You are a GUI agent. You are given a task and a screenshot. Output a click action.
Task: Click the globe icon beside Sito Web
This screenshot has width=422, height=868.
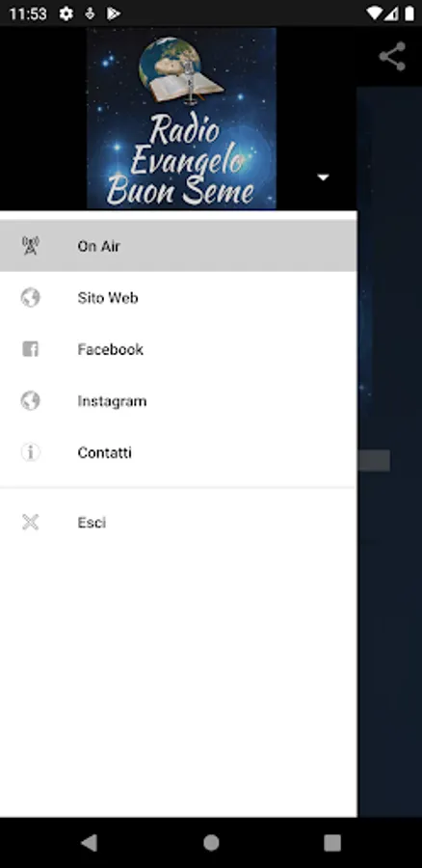coord(31,297)
